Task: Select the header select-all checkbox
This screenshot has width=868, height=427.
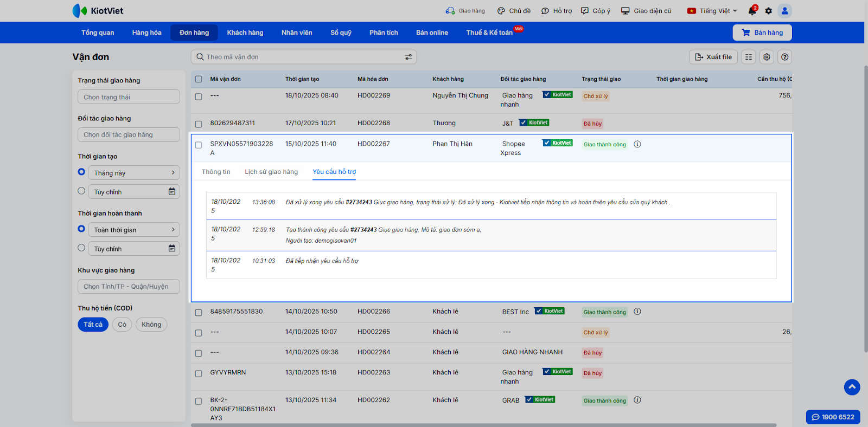Action: point(199,79)
